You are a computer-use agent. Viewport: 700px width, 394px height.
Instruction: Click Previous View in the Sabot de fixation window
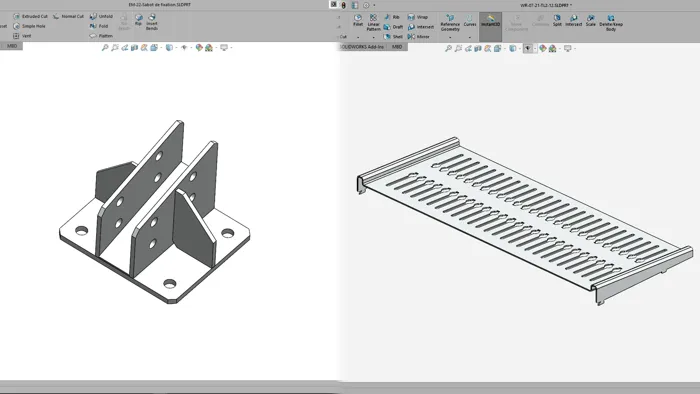point(125,47)
